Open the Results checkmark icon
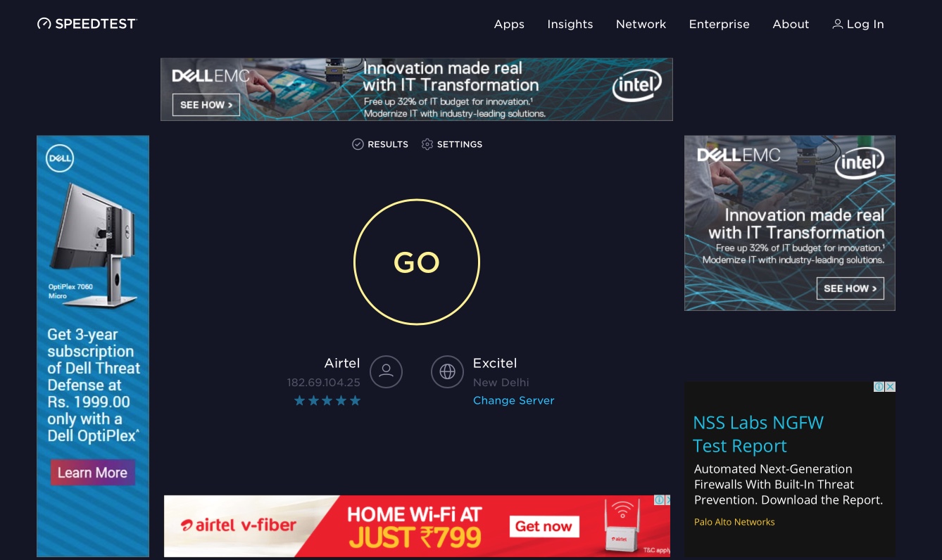 click(x=358, y=144)
